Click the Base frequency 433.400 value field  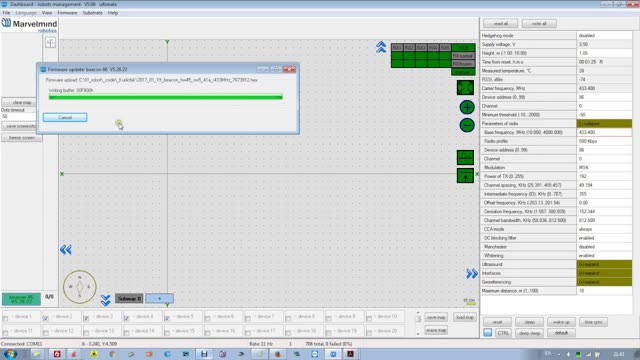pos(604,132)
